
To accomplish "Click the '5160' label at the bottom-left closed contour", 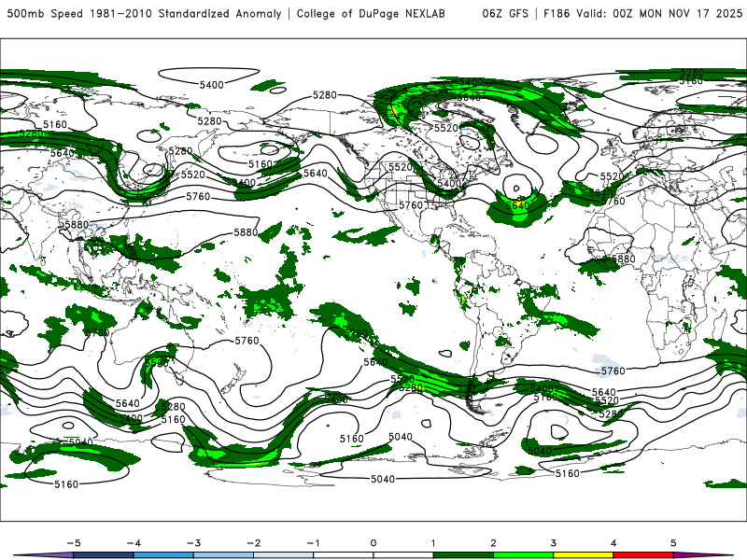I will coord(66,484).
